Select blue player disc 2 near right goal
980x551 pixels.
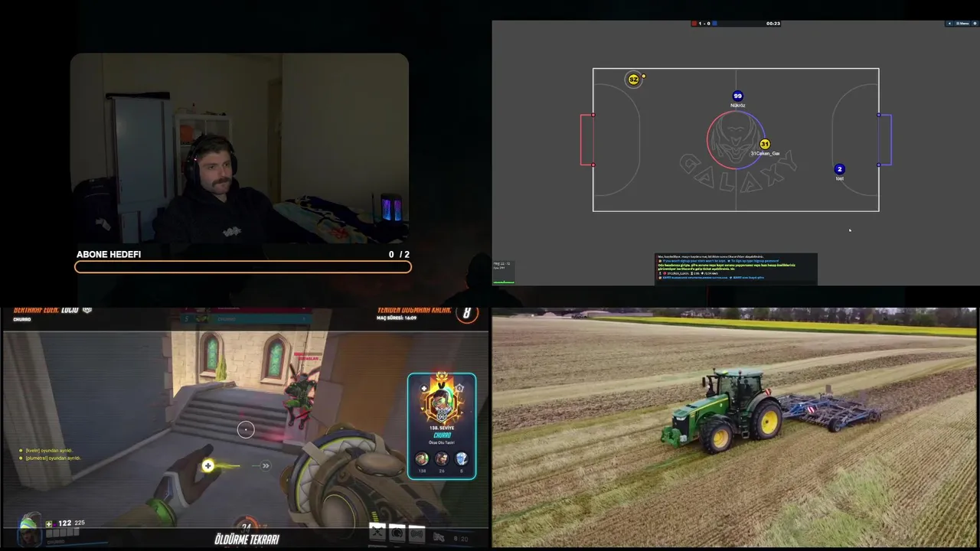pyautogui.click(x=839, y=169)
